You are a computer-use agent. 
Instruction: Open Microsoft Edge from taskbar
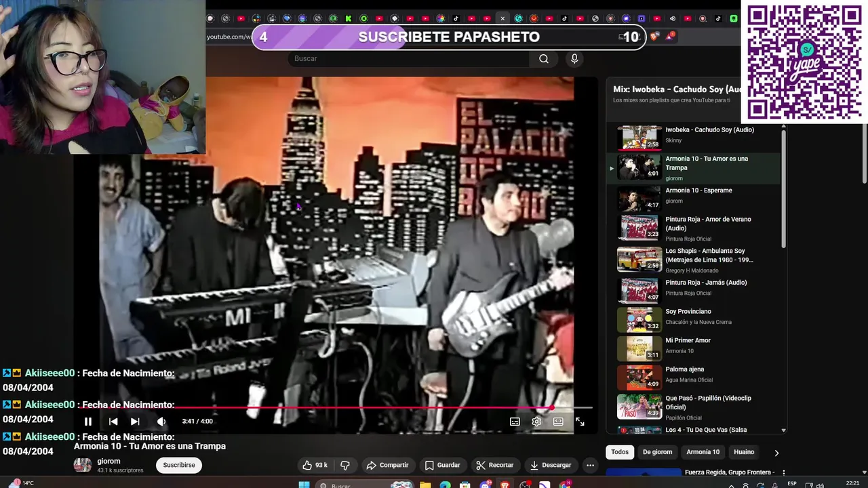[445, 485]
